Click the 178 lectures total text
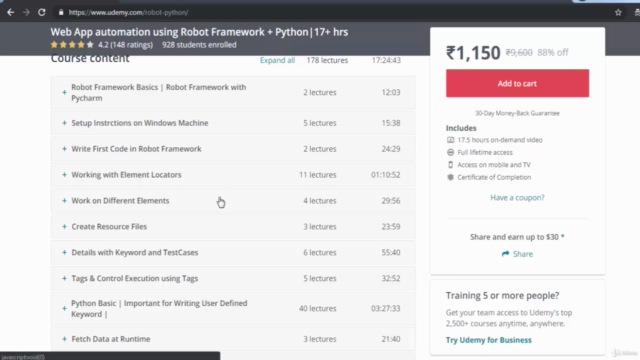The width and height of the screenshot is (640, 360). (327, 60)
